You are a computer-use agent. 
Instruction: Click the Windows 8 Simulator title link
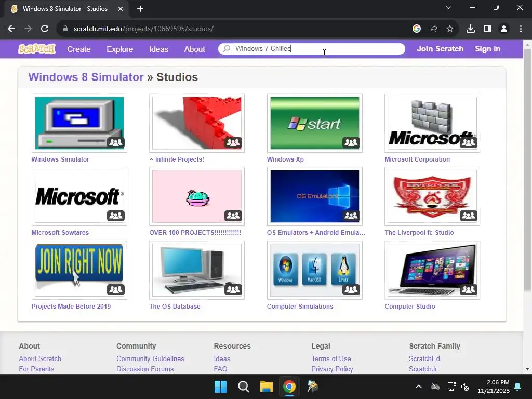click(x=86, y=77)
